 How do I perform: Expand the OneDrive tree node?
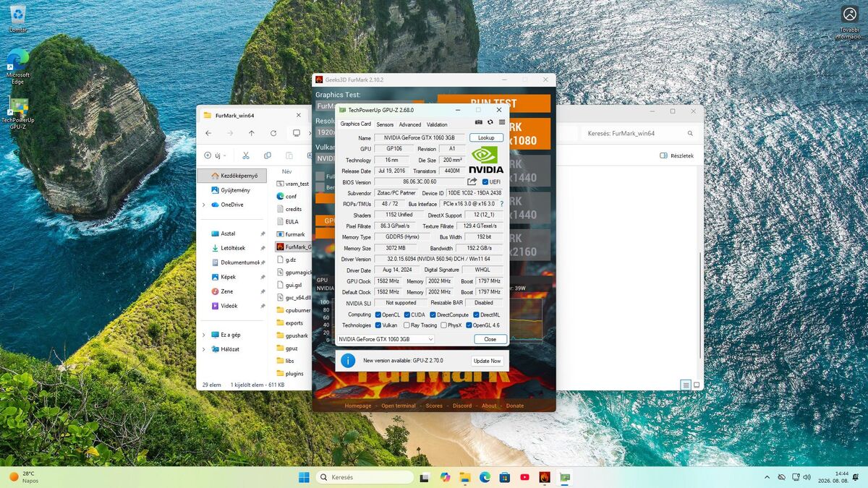coord(204,205)
